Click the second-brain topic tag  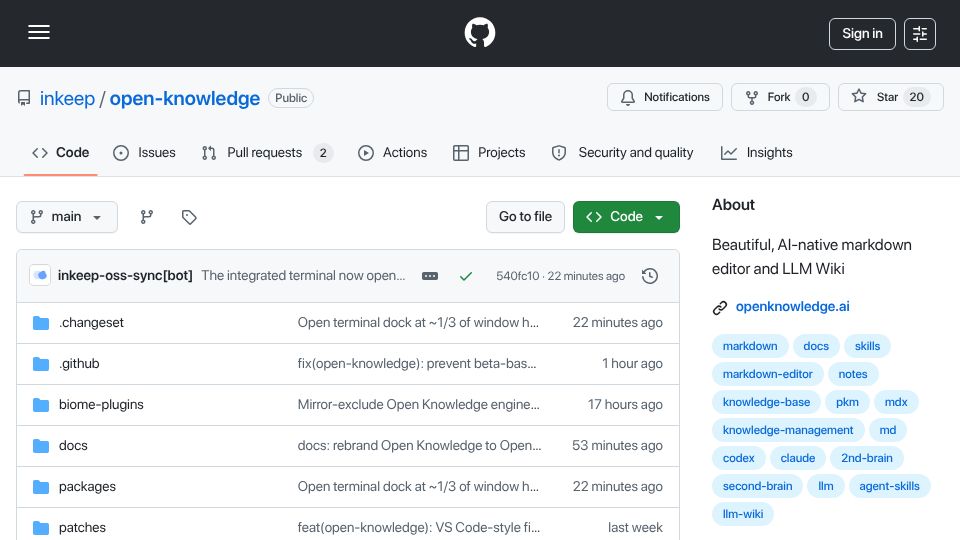(x=757, y=487)
